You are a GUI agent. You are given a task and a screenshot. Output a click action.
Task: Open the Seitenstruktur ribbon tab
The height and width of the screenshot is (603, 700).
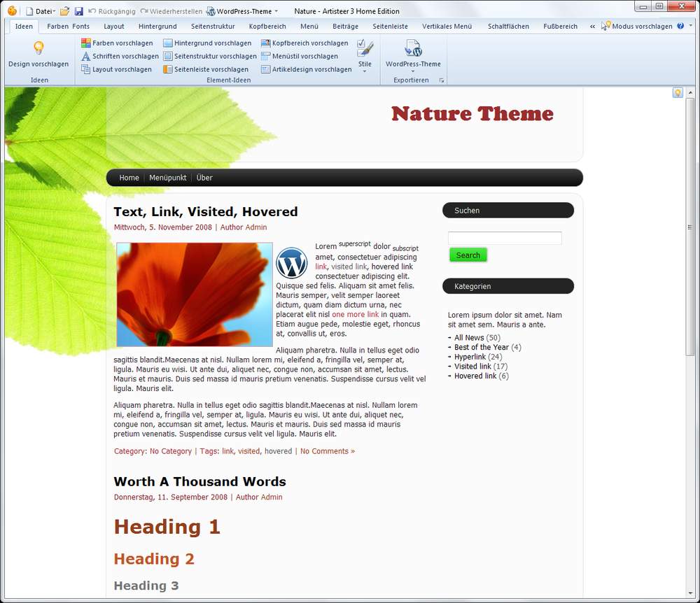pyautogui.click(x=213, y=27)
